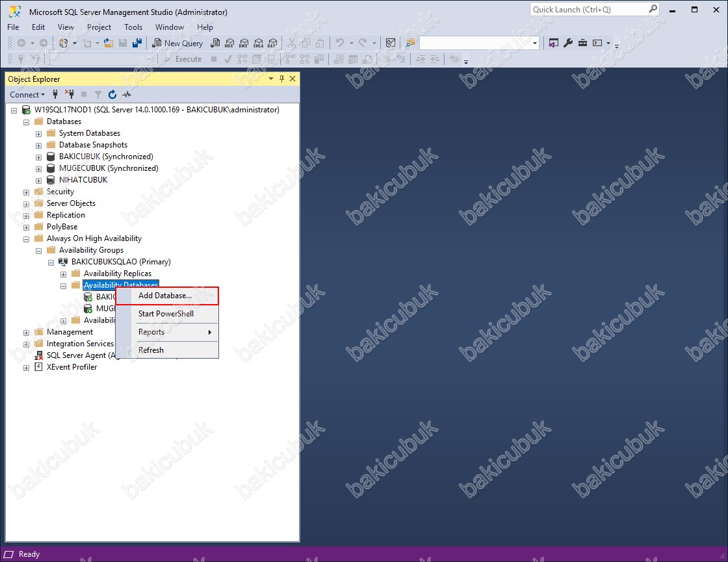Expand the BAKICUBUK (Synchronized) database
728x562 pixels.
[38, 157]
